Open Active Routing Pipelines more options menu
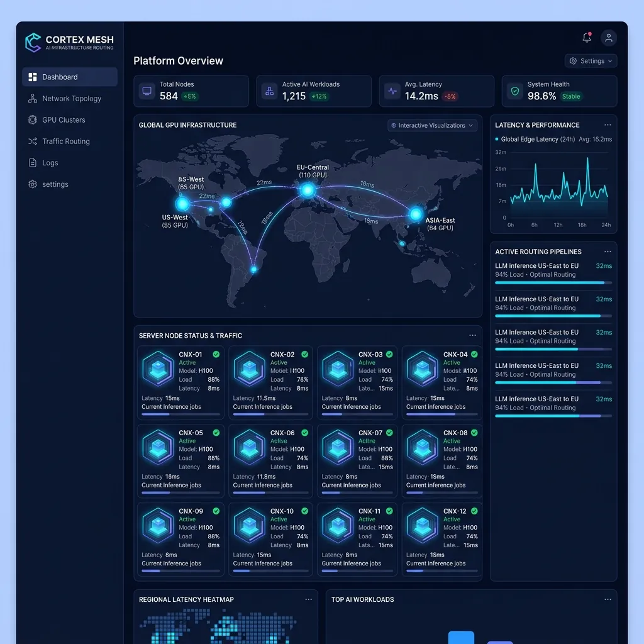 608,252
